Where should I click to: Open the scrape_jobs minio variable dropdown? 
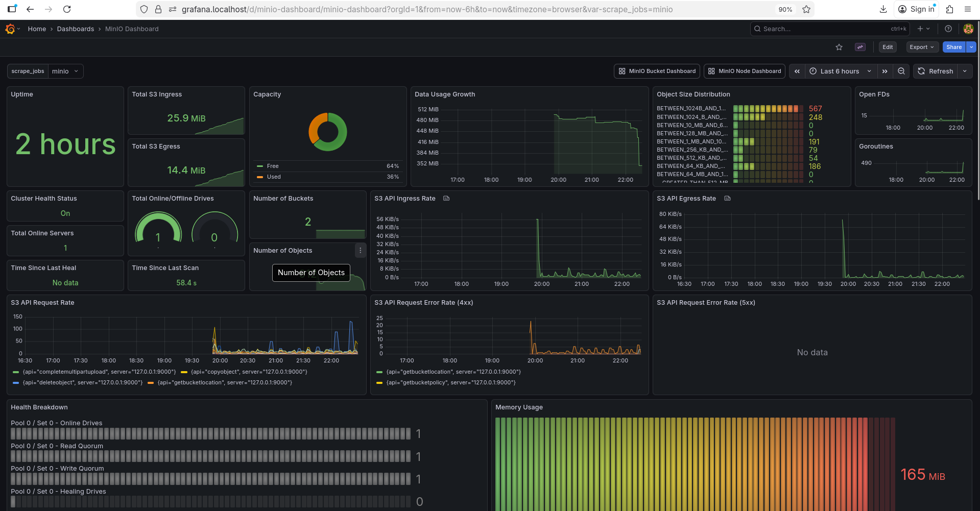[x=65, y=71]
